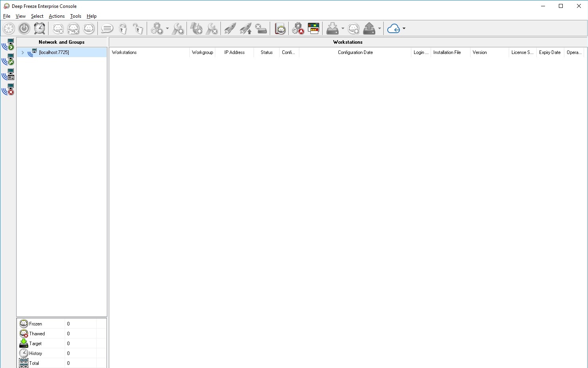Click the Thawed row in summary
Viewport: 588px width, 368px height.
62,333
